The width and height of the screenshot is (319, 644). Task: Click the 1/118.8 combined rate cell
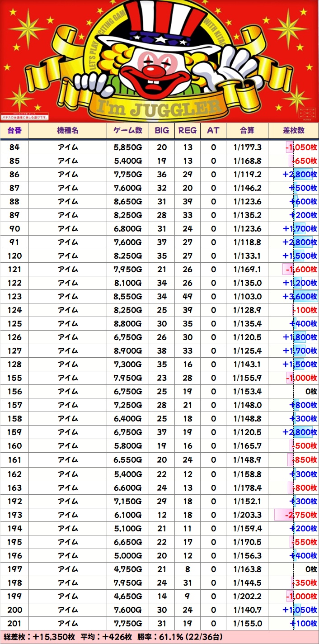tap(247, 242)
